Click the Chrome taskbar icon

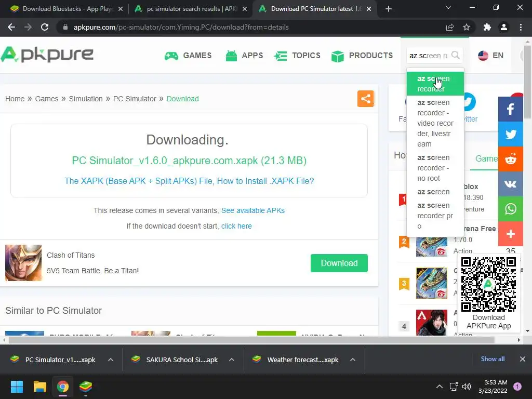[x=63, y=387]
